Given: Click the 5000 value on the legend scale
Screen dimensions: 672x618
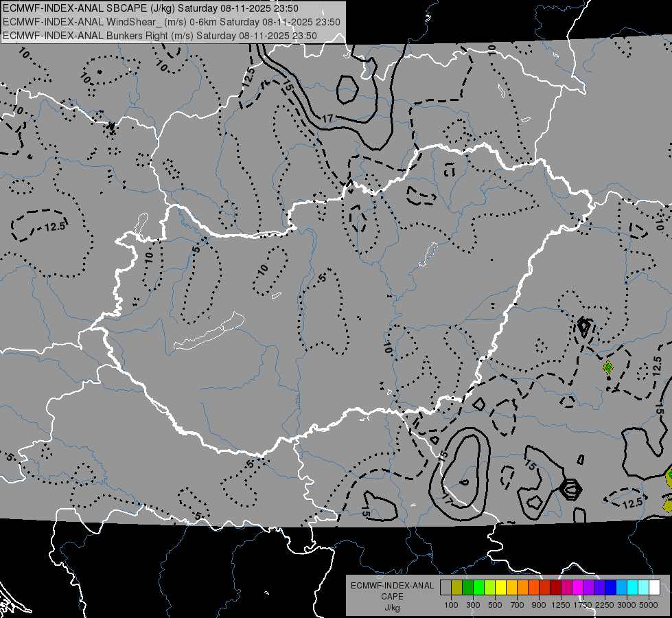Looking at the screenshot, I should tap(649, 605).
